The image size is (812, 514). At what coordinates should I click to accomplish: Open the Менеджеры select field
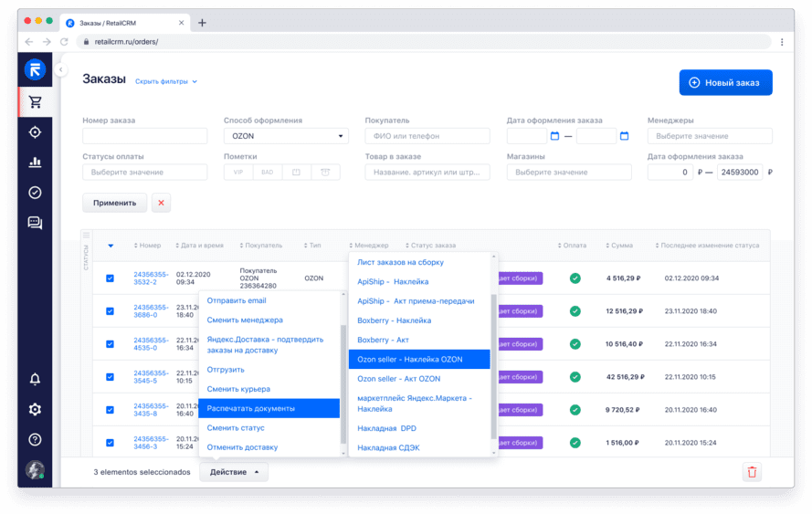(710, 136)
